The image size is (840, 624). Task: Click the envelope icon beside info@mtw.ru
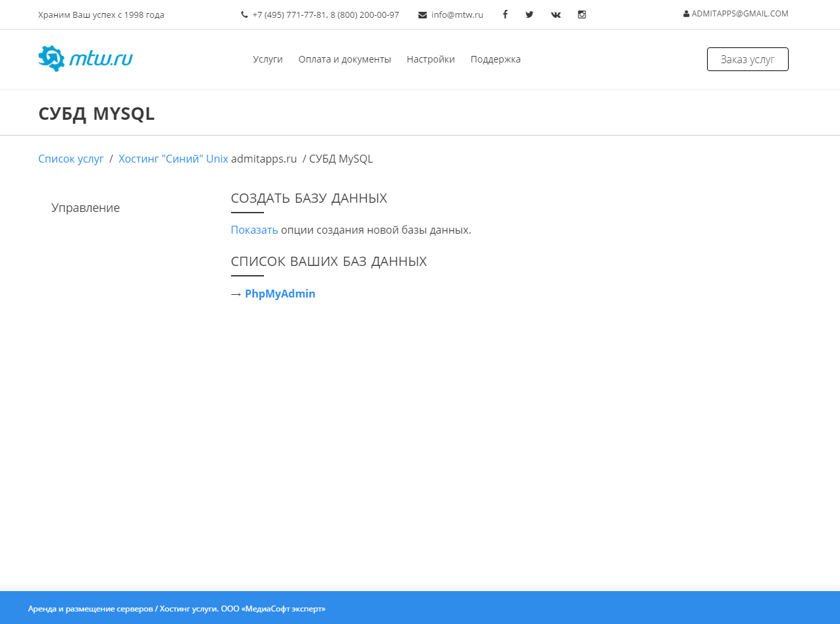coord(423,14)
